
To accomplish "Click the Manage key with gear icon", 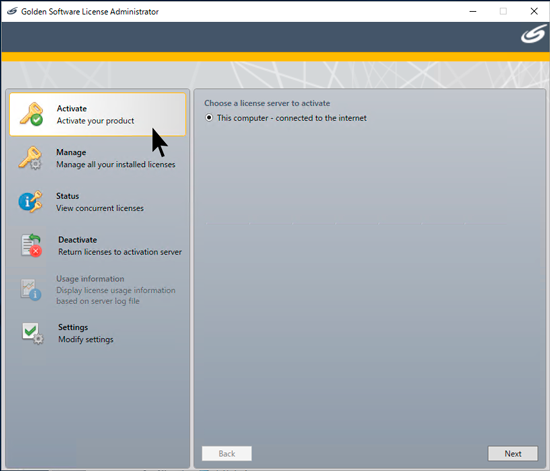I will tap(31, 158).
